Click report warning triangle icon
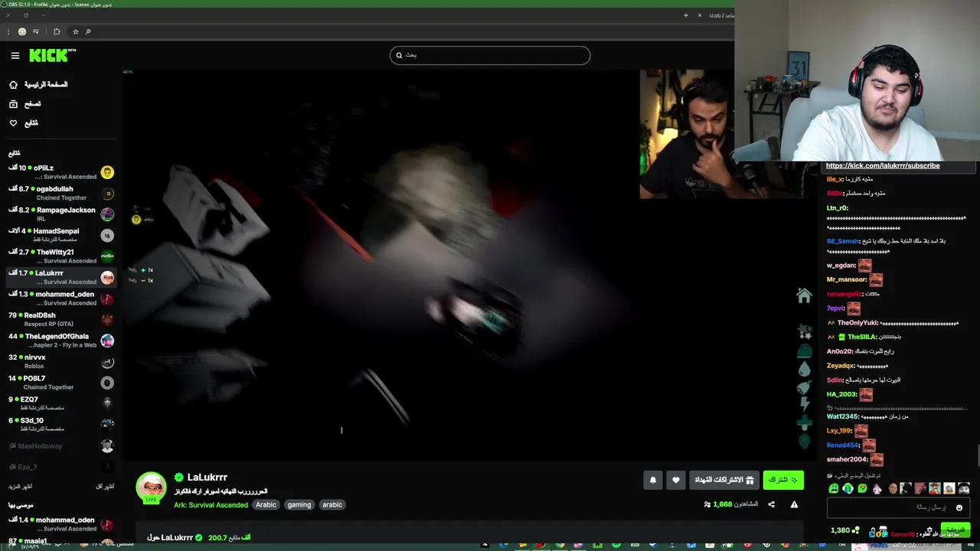This screenshot has width=980, height=551. coord(794,504)
